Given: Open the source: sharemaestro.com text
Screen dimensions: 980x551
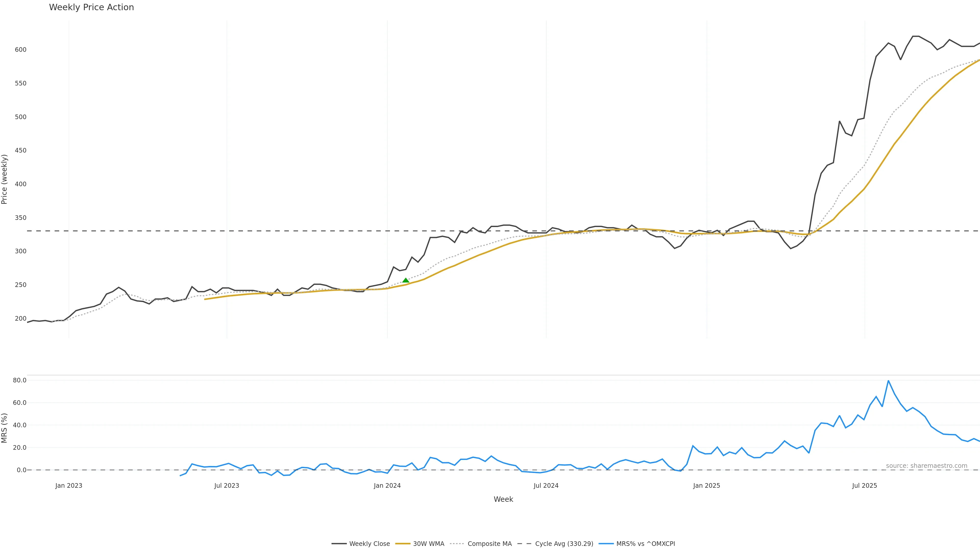Looking at the screenshot, I should pos(926,466).
